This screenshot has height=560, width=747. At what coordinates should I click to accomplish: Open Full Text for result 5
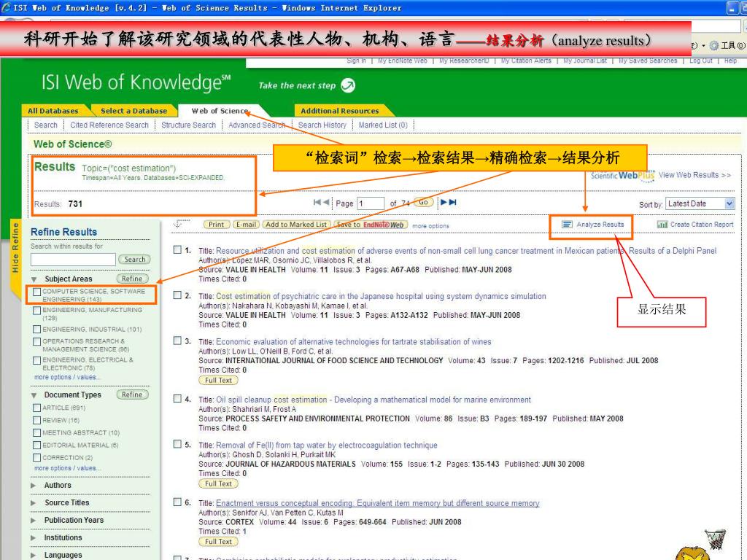click(218, 483)
